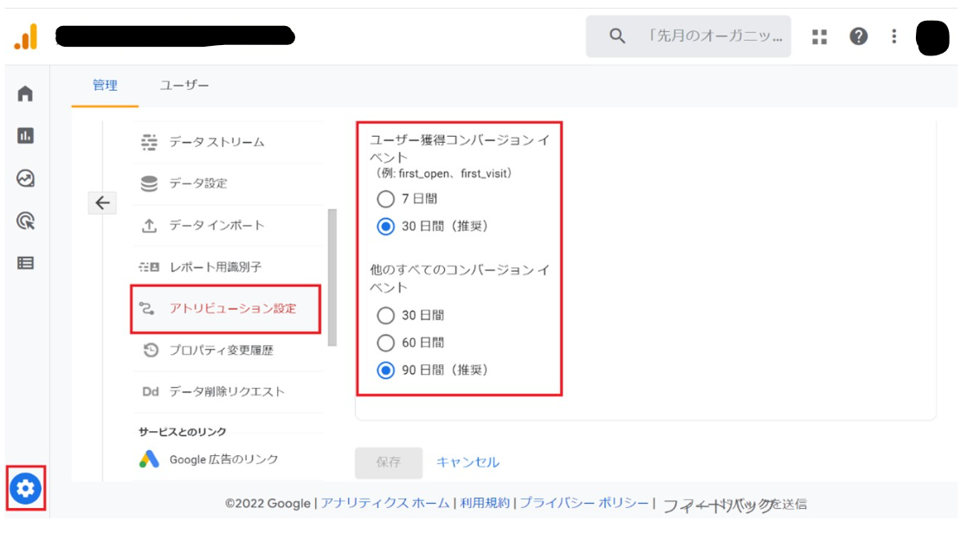980x534 pixels.
Task: Click the レポート用識別子 icon
Action: pyautogui.click(x=149, y=267)
